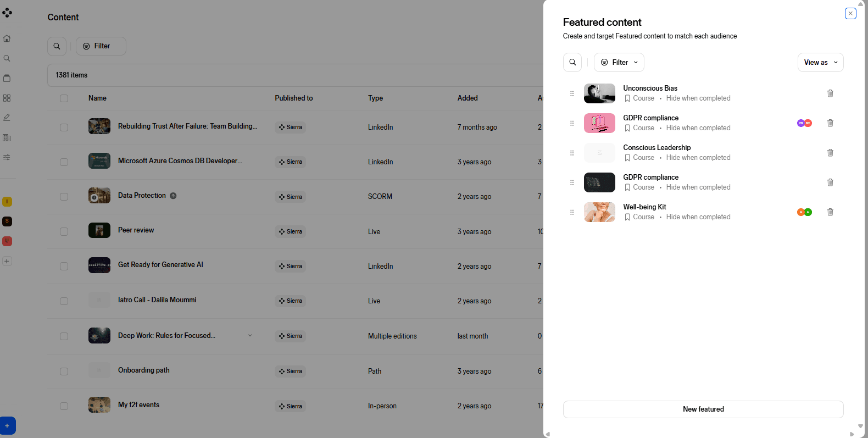Screen dimensions: 868x438
Task: Open search in Featured content panel
Action: 572,63
